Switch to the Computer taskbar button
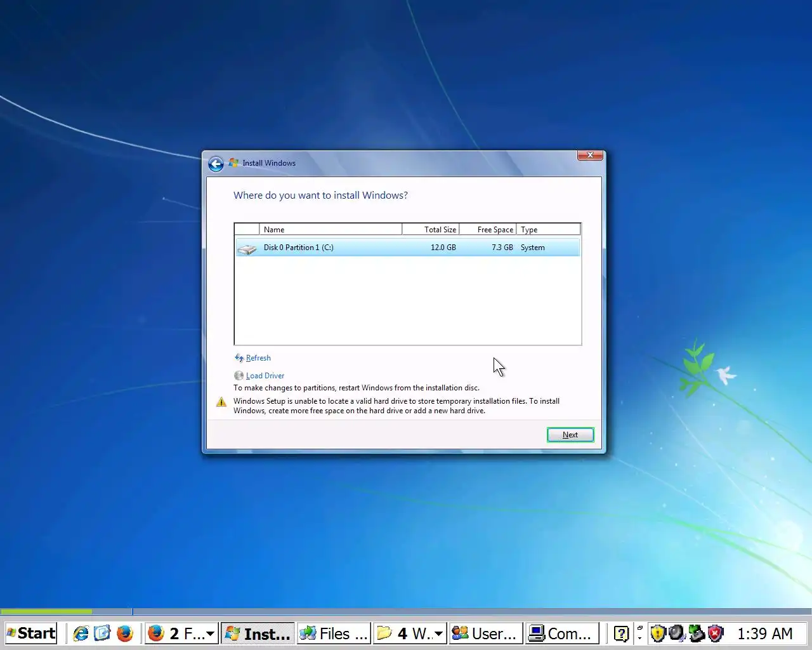 pos(563,633)
